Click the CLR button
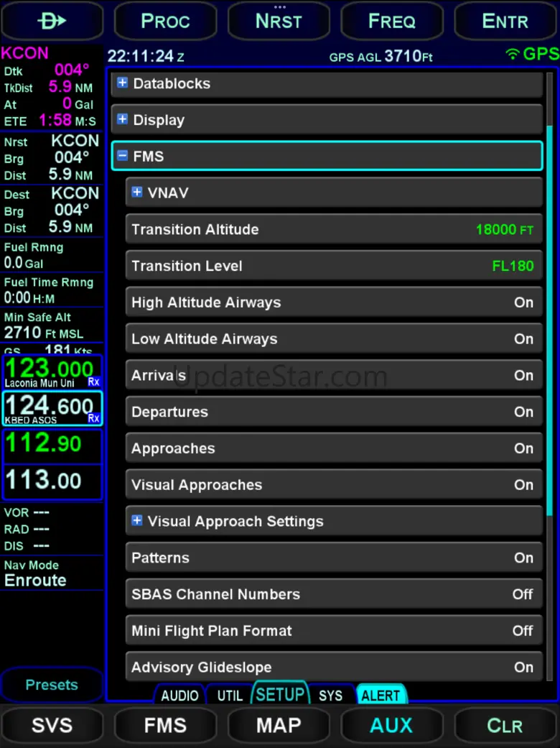The width and height of the screenshot is (560, 748). coord(505,726)
